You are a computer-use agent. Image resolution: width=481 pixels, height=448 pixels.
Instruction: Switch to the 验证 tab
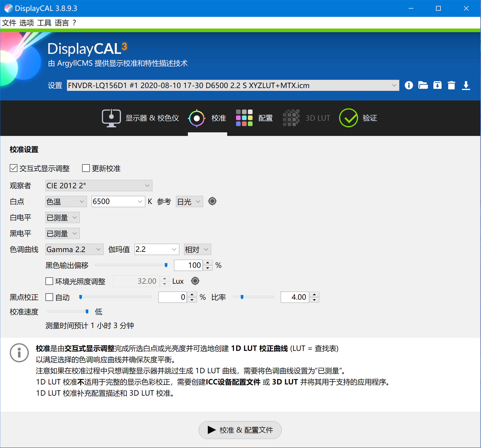pos(358,118)
